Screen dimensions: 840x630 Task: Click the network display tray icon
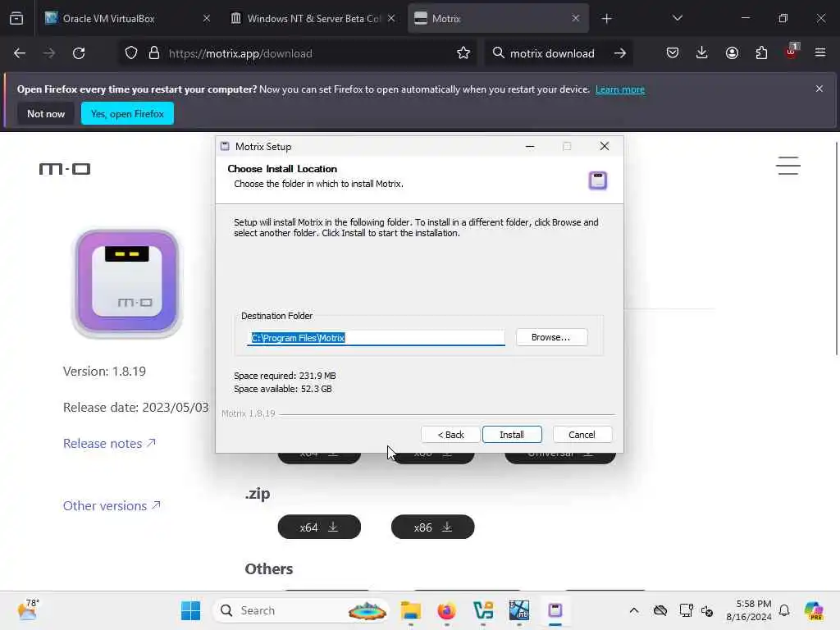[x=686, y=610]
